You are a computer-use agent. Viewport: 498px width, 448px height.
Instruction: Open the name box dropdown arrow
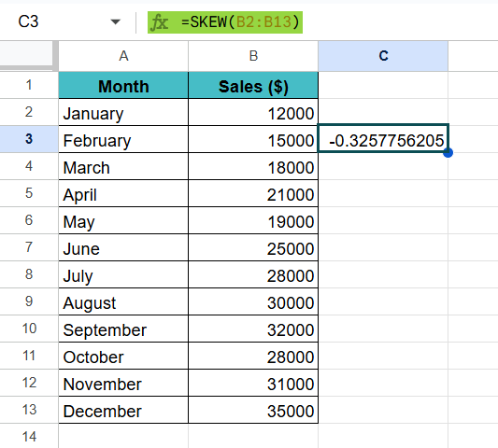tap(115, 21)
